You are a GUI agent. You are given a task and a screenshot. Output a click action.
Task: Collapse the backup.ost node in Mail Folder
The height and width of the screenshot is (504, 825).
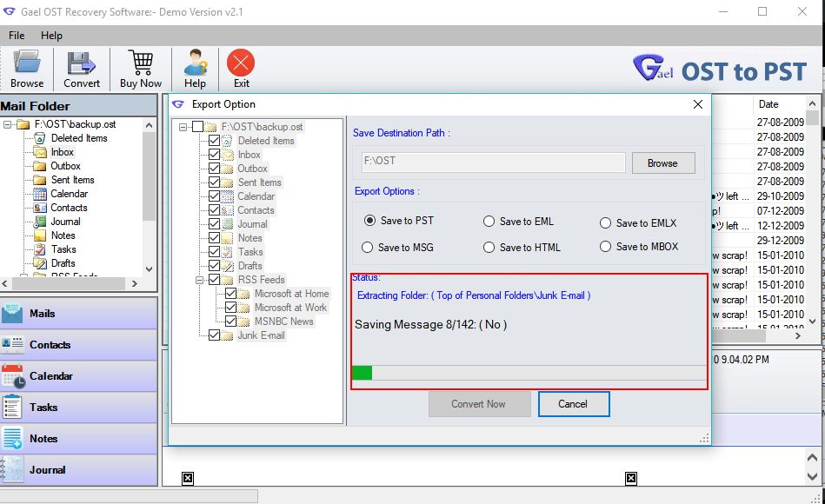(x=7, y=124)
